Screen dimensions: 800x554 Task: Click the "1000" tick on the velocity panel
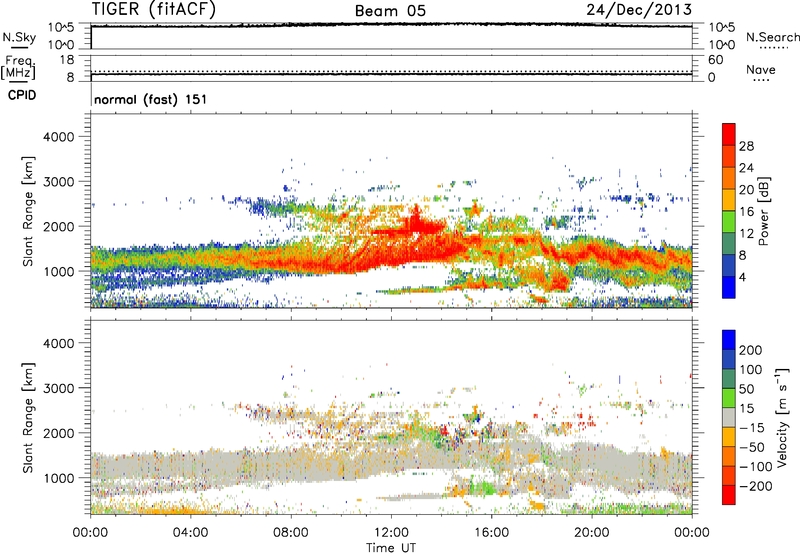pyautogui.click(x=58, y=478)
